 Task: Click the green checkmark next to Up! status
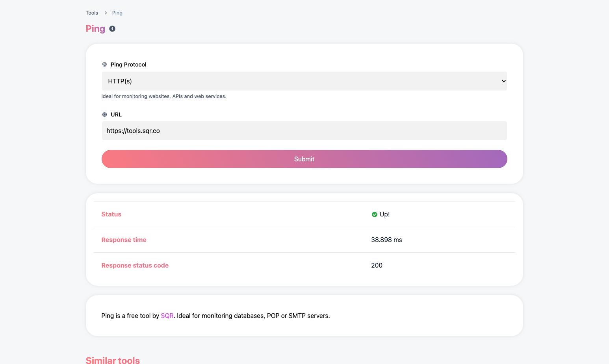374,214
